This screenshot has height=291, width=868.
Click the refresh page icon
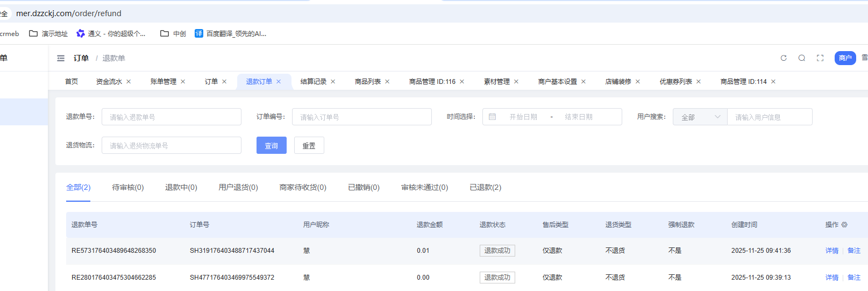pos(784,58)
